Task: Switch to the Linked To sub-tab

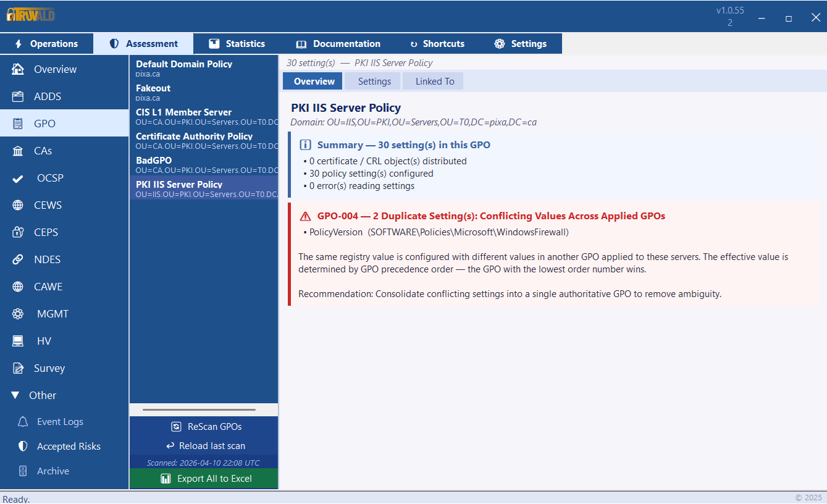Action: pyautogui.click(x=434, y=82)
